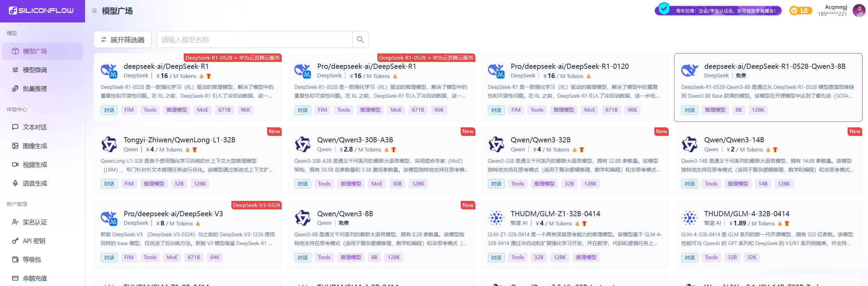
Task: Click the 文本对话 chat icon
Action: coord(15,127)
